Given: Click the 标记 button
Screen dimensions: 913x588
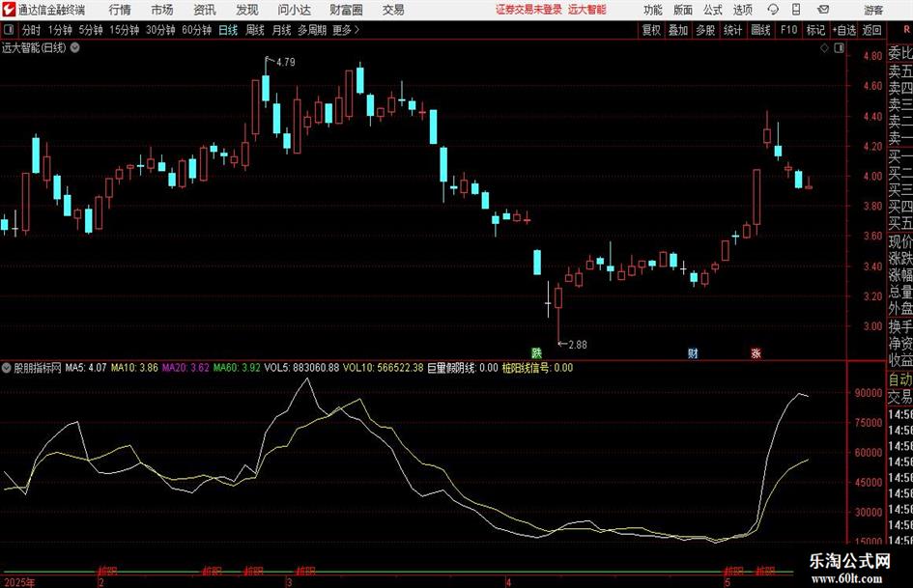Looking at the screenshot, I should pos(815,30).
